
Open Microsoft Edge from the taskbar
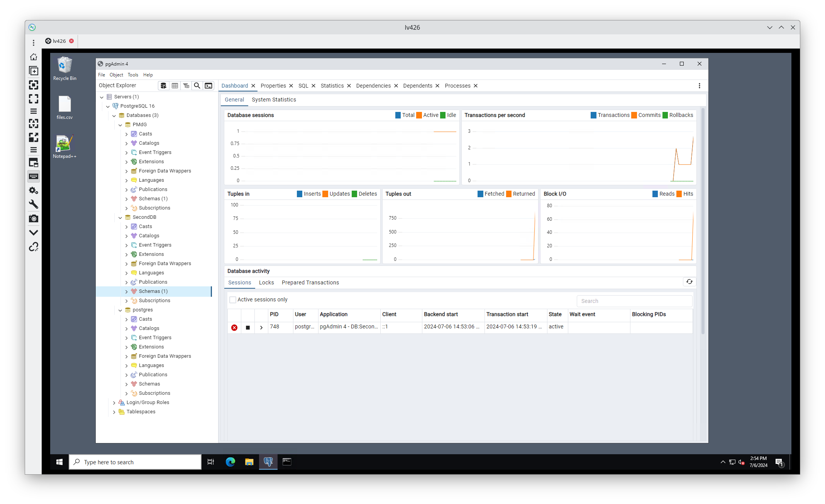[230, 462]
